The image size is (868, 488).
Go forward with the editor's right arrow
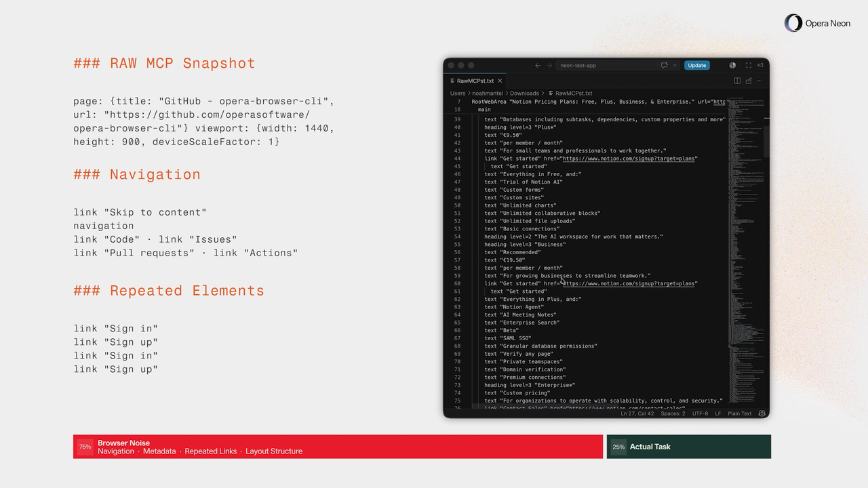click(548, 66)
